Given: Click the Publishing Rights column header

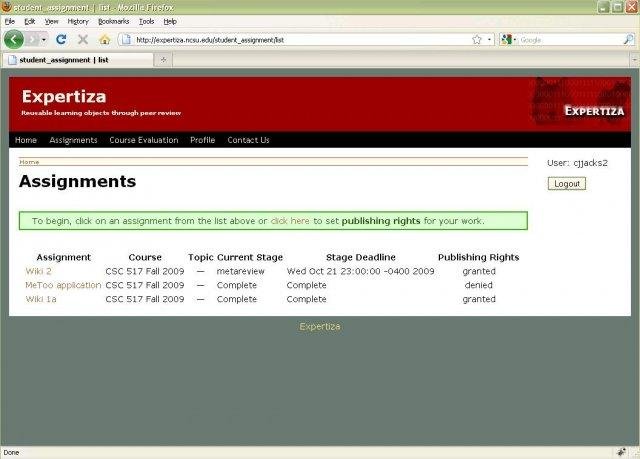Looking at the screenshot, I should [478, 257].
